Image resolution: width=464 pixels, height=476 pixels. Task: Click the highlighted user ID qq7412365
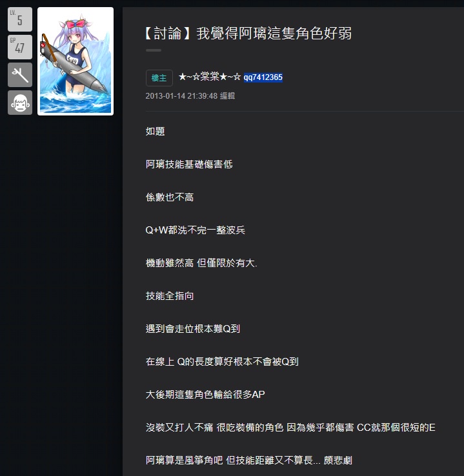click(263, 77)
